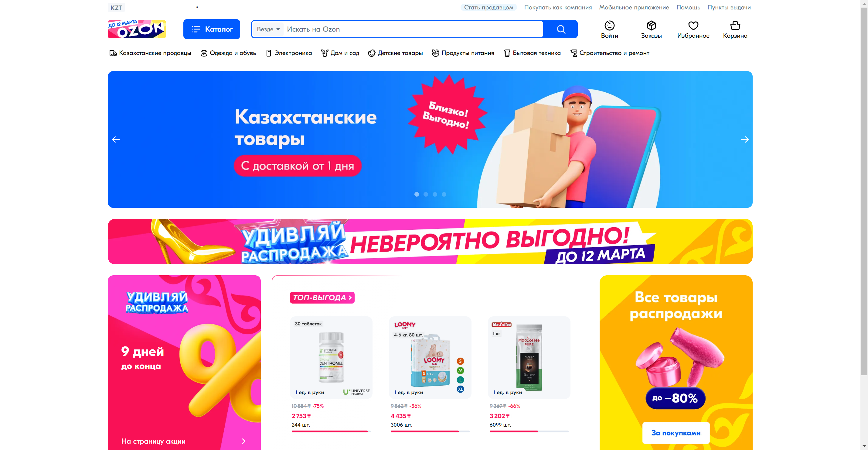Screen dimensions: 868x450
Task: Select second carousel dot indicator
Action: tap(426, 194)
